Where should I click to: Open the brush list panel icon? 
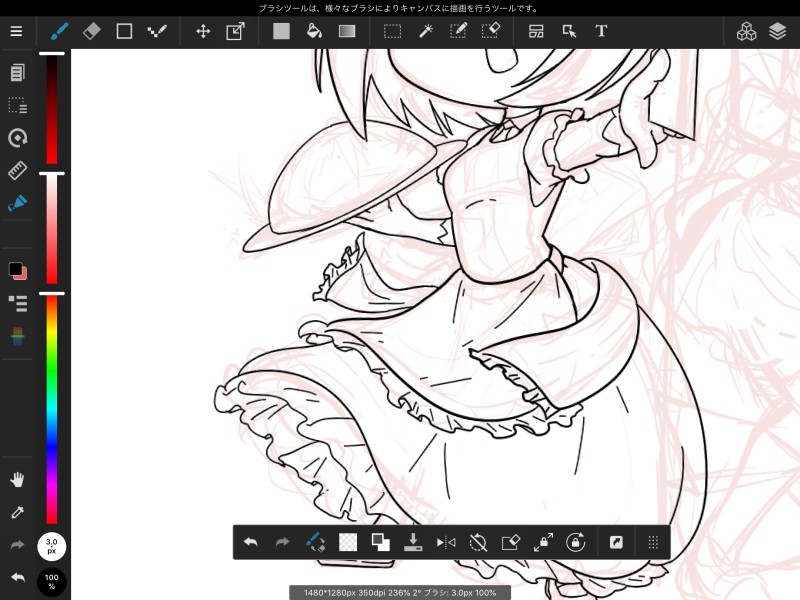pos(17,303)
